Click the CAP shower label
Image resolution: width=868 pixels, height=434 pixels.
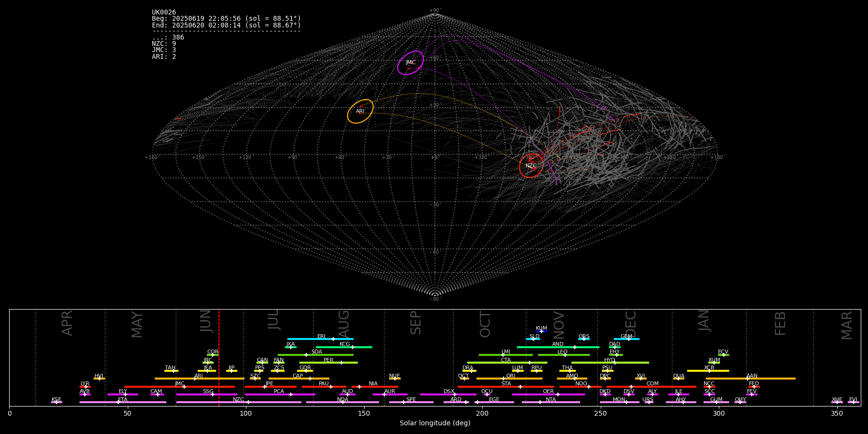pos(298,376)
